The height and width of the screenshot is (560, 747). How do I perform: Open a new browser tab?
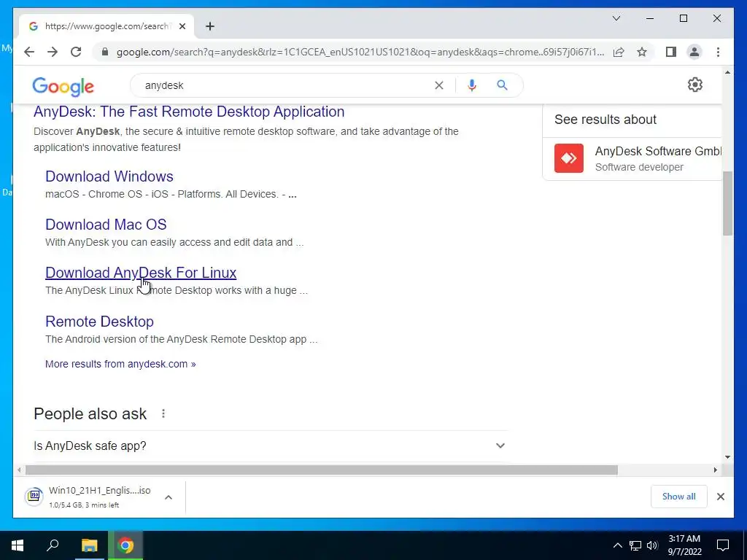[x=209, y=26]
